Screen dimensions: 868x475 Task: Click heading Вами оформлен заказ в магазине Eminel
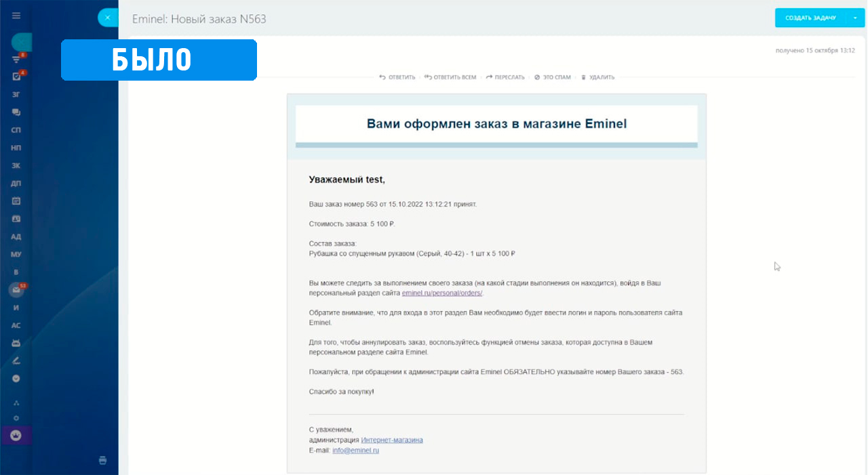pos(496,123)
